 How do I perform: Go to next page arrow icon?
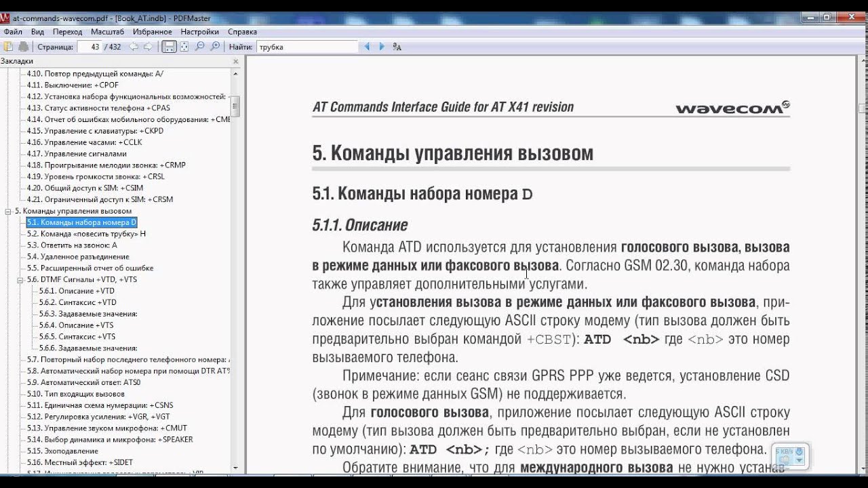[147, 47]
